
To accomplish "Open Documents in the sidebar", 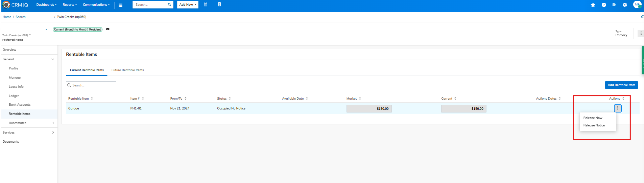I will point(11,142).
